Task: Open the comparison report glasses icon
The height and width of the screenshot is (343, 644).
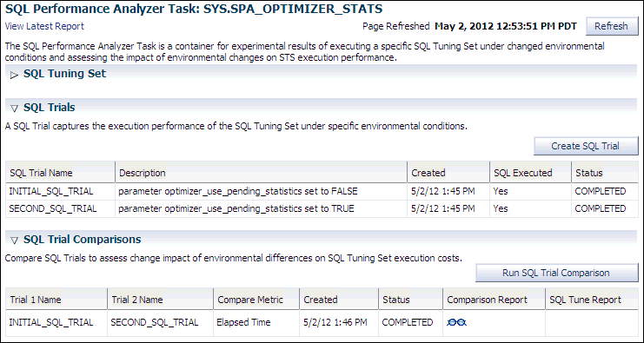Action: 457,322
